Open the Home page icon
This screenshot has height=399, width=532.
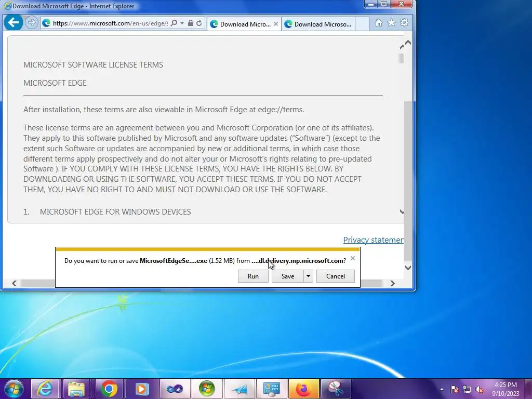(379, 23)
